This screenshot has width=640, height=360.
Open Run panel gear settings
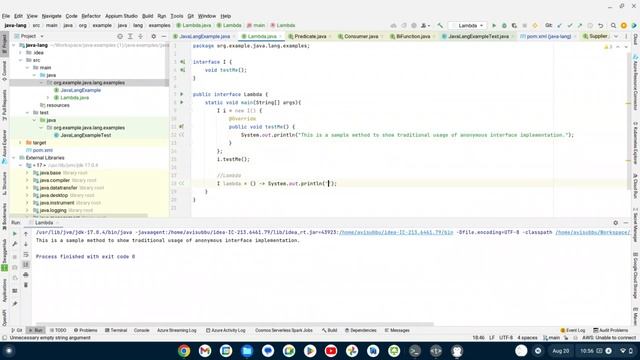tap(616, 222)
